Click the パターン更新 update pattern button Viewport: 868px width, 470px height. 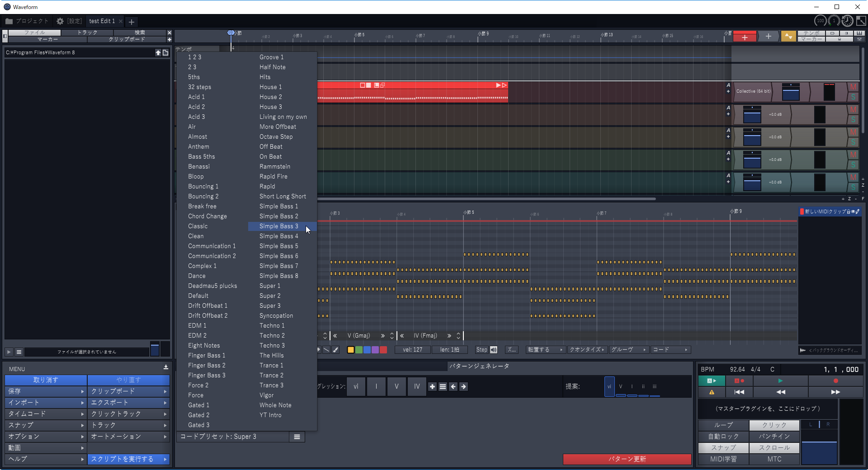pos(627,459)
